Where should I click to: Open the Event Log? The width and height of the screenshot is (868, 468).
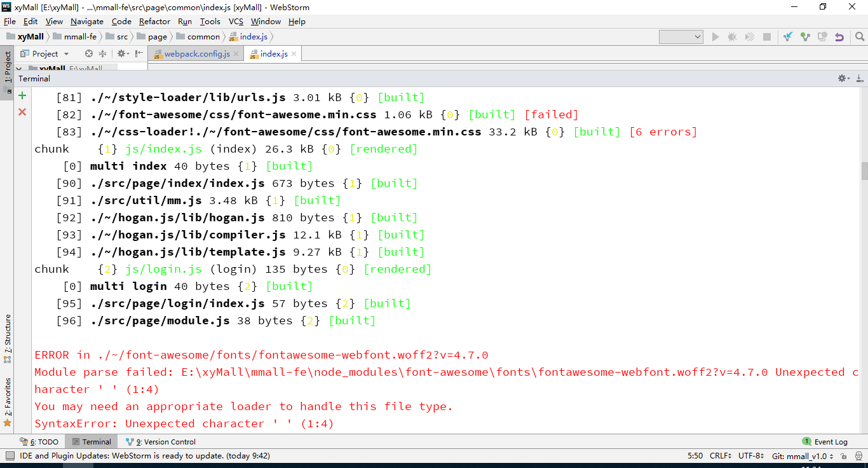pyautogui.click(x=825, y=441)
